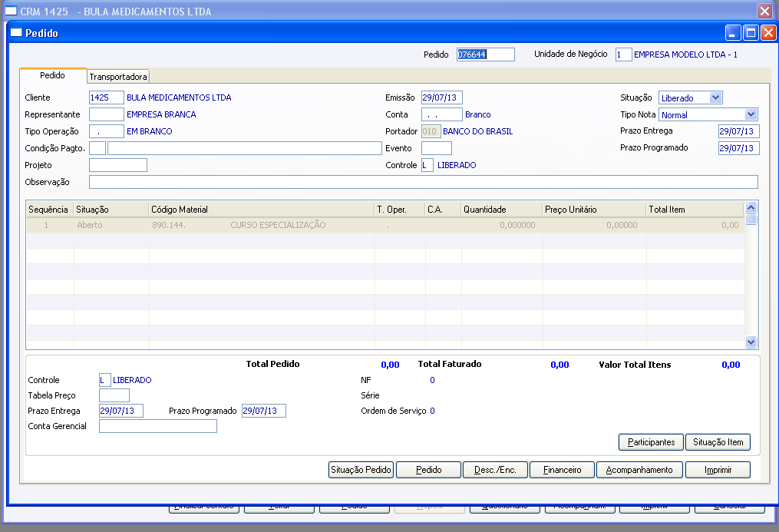Open the Desc./Enc. button
This screenshot has width=779, height=532.
pyautogui.click(x=495, y=469)
